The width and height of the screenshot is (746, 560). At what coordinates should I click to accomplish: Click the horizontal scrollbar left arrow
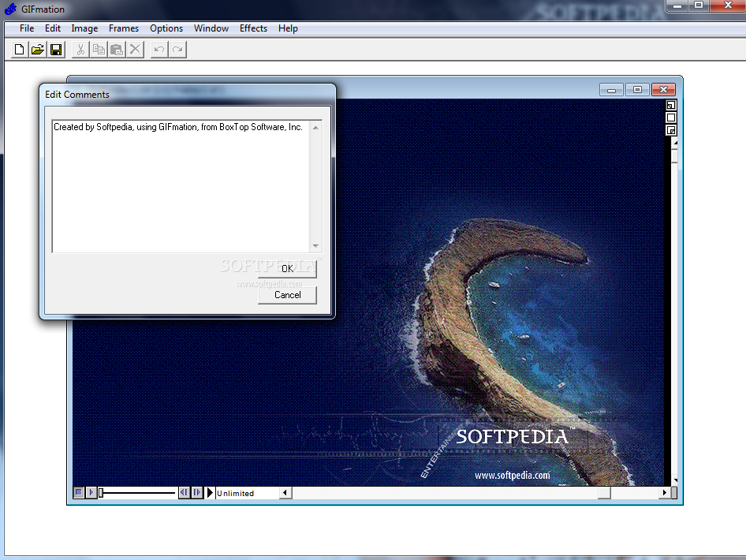285,493
